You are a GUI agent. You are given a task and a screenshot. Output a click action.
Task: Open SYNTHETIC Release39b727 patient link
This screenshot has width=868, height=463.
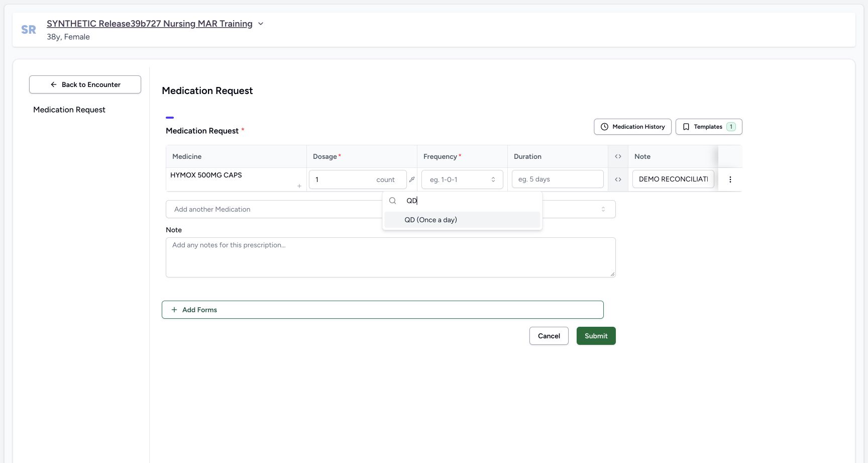click(150, 24)
